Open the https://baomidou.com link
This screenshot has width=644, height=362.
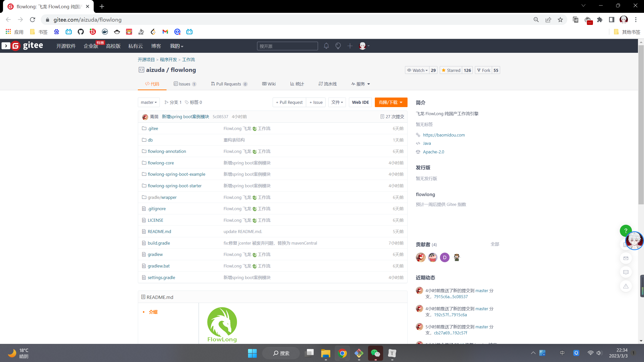pyautogui.click(x=444, y=135)
